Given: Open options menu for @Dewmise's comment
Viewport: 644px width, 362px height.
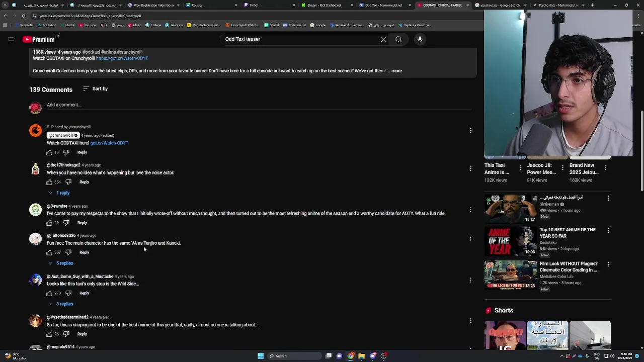Looking at the screenshot, I should pos(470,210).
